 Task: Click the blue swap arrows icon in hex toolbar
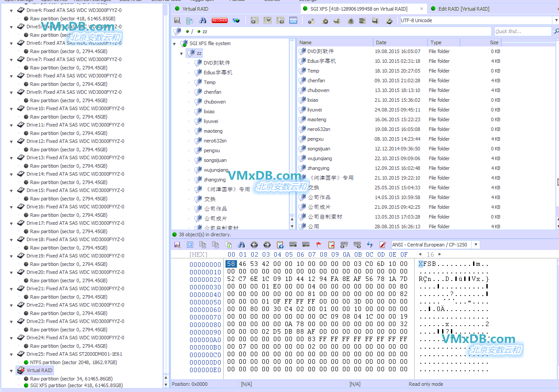coord(370,245)
